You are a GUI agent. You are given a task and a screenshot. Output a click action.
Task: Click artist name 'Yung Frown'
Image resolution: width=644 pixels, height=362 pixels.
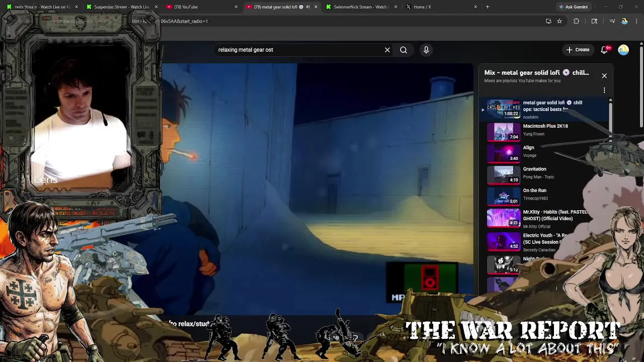[x=534, y=134]
